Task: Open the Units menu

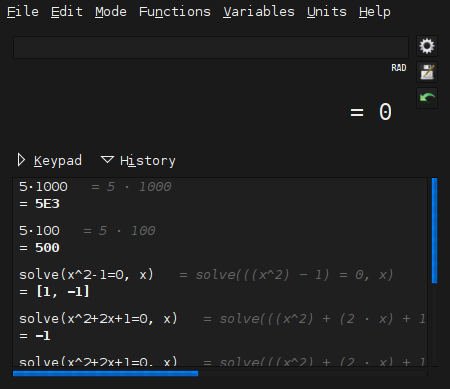Action: (x=327, y=12)
